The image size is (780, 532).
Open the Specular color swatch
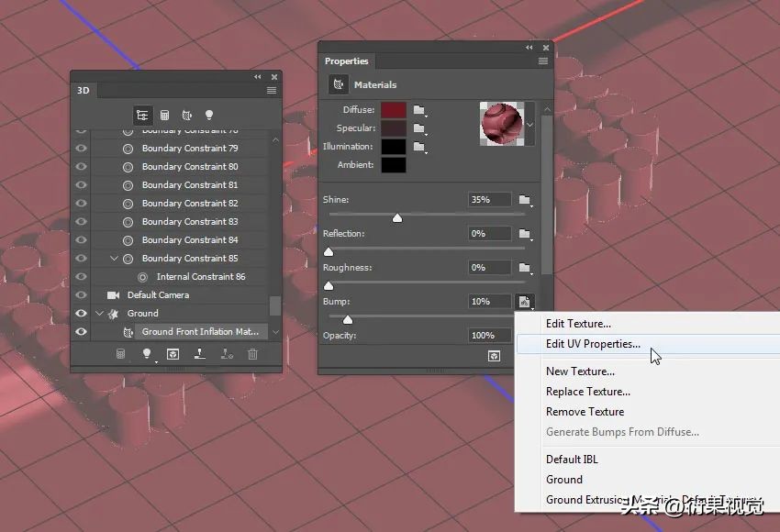point(394,128)
